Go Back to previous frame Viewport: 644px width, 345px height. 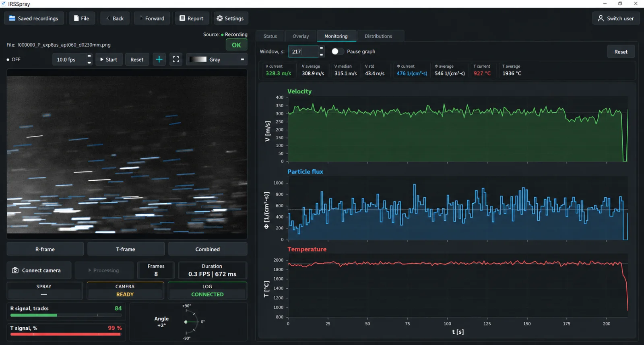click(x=115, y=19)
